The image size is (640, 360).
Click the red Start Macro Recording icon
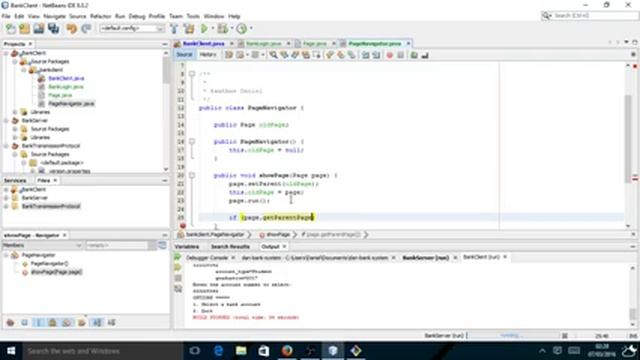(389, 55)
